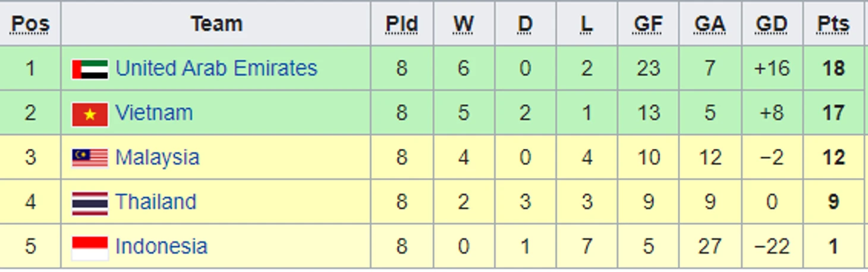Click the L column header
Screen dimensions: 868x272
point(587,24)
